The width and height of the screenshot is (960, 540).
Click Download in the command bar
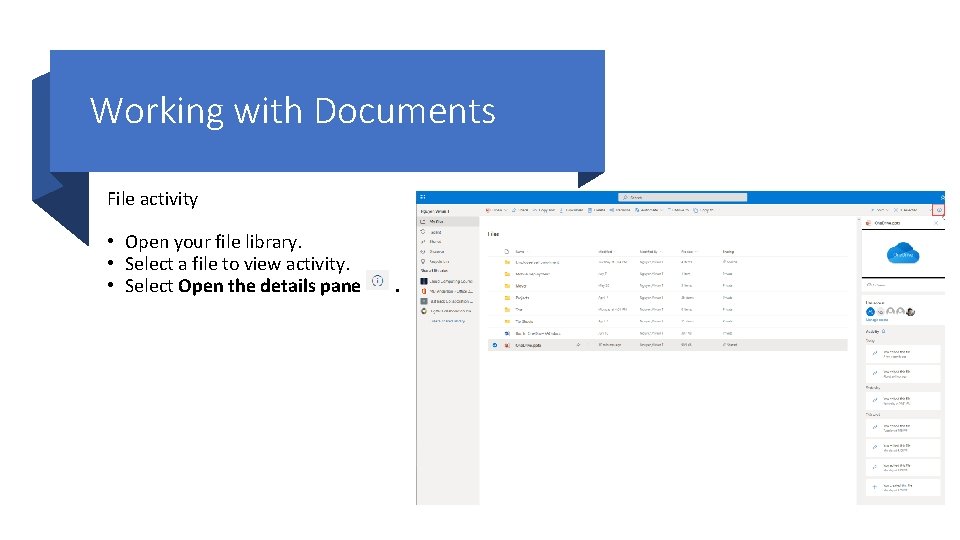pyautogui.click(x=571, y=210)
